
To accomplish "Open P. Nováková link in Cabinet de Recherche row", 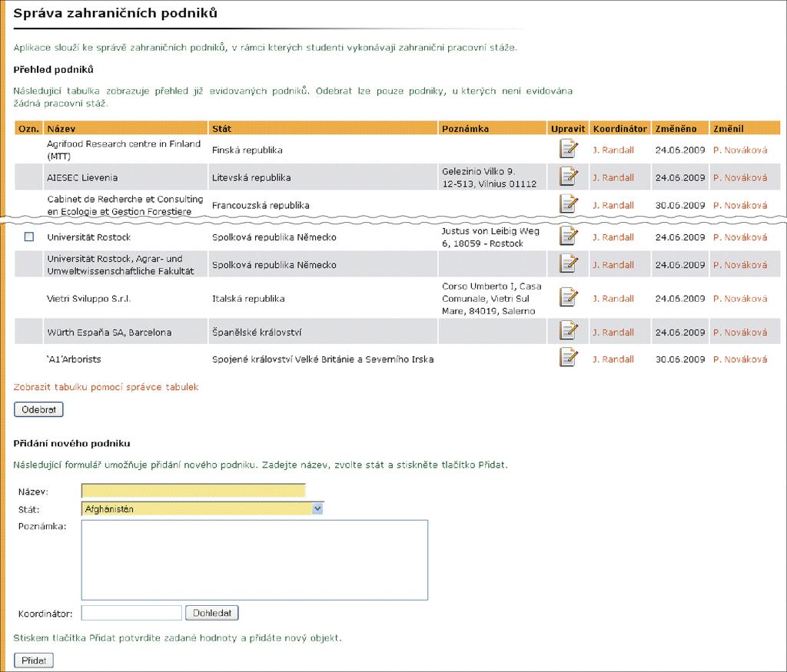I will point(740,205).
